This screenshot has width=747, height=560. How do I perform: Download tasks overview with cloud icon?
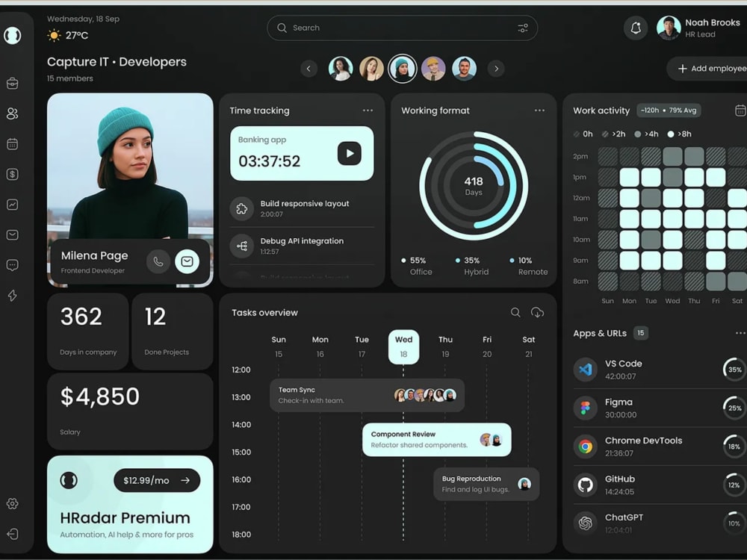[537, 312]
